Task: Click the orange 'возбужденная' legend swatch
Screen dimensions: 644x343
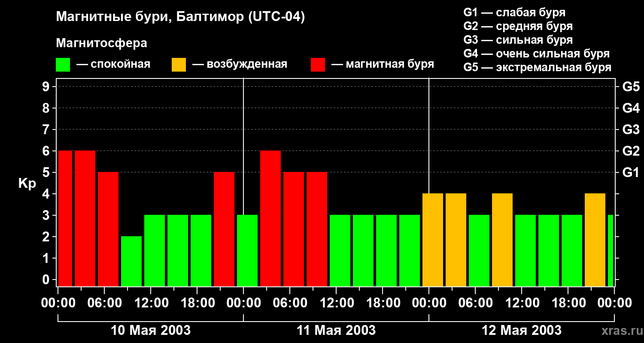Action: (x=179, y=65)
